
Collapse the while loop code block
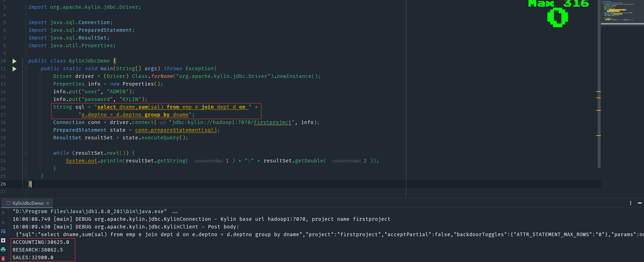(26, 153)
